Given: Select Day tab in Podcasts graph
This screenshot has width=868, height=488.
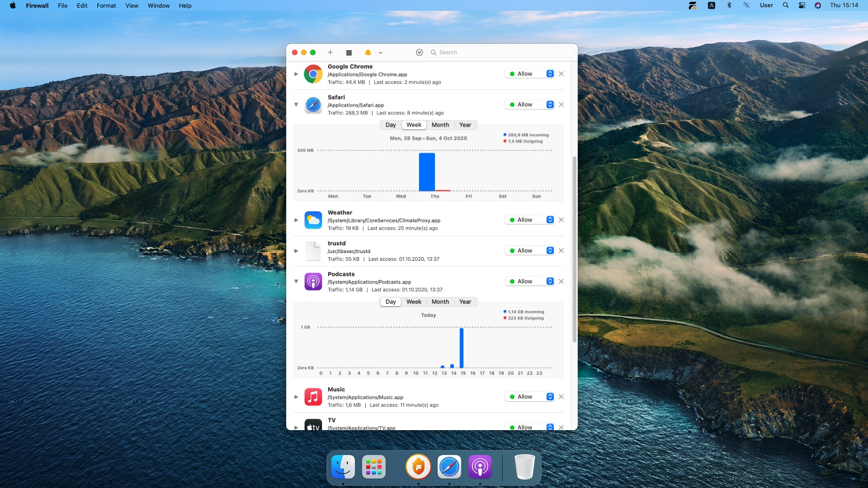Looking at the screenshot, I should tap(391, 302).
